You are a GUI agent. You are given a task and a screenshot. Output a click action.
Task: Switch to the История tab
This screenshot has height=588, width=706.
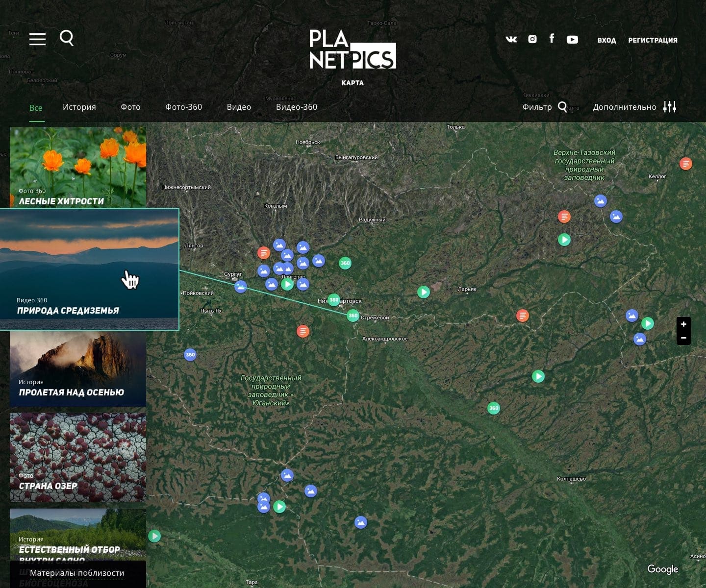[79, 107]
